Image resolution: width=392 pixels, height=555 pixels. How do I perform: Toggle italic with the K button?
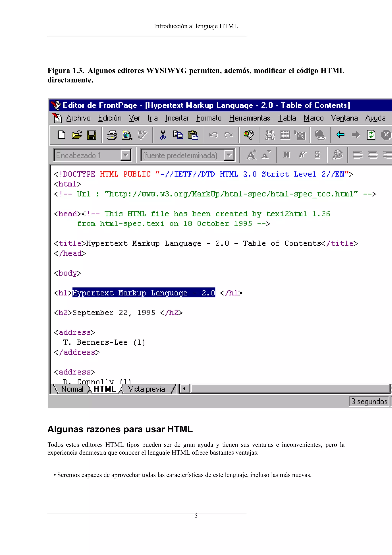coord(302,155)
